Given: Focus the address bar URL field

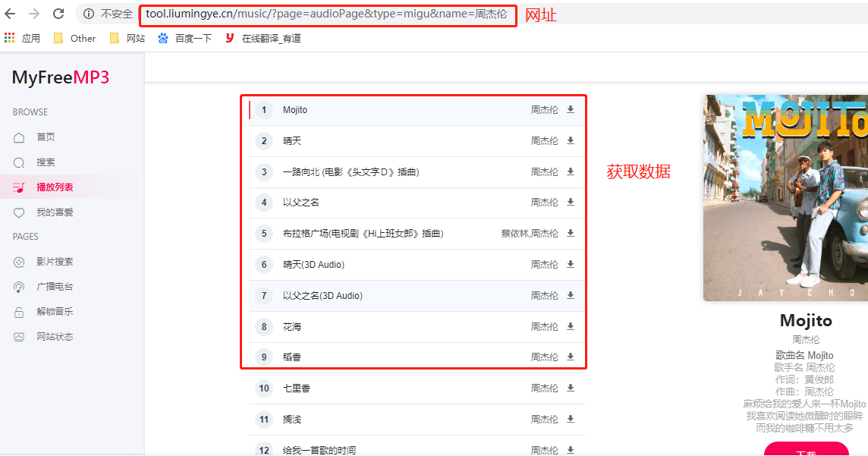Looking at the screenshot, I should tap(326, 14).
